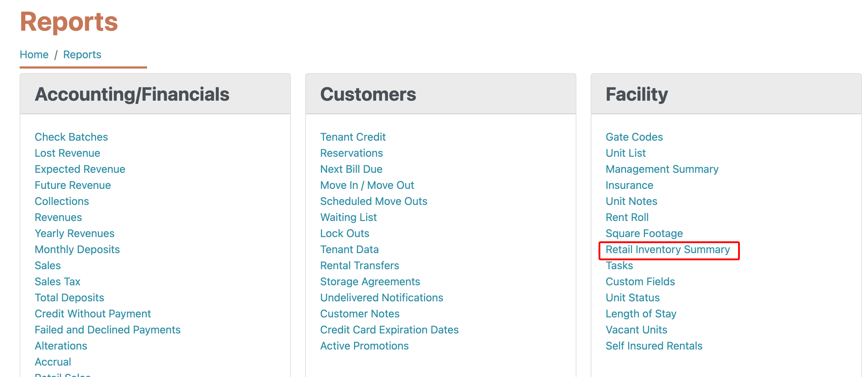Open the Storage Agreements report
868x377 pixels.
[x=370, y=282]
